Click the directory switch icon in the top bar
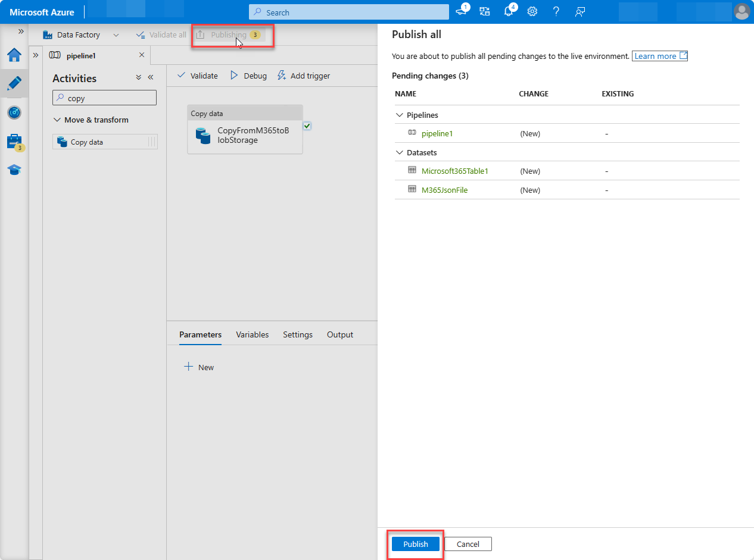 (x=484, y=11)
